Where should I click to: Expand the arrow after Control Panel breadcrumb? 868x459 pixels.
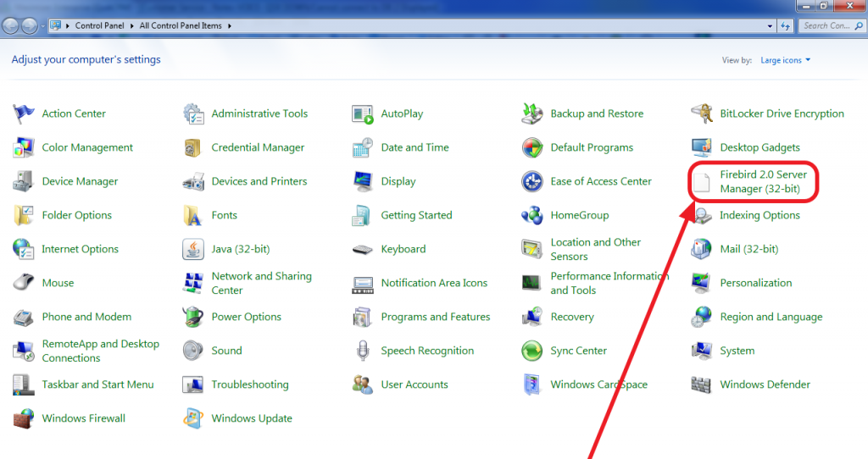coord(131,26)
